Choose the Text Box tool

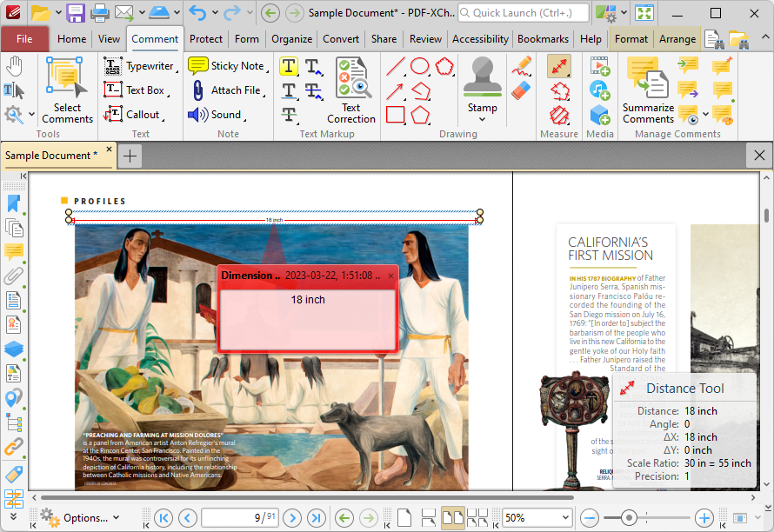click(135, 90)
